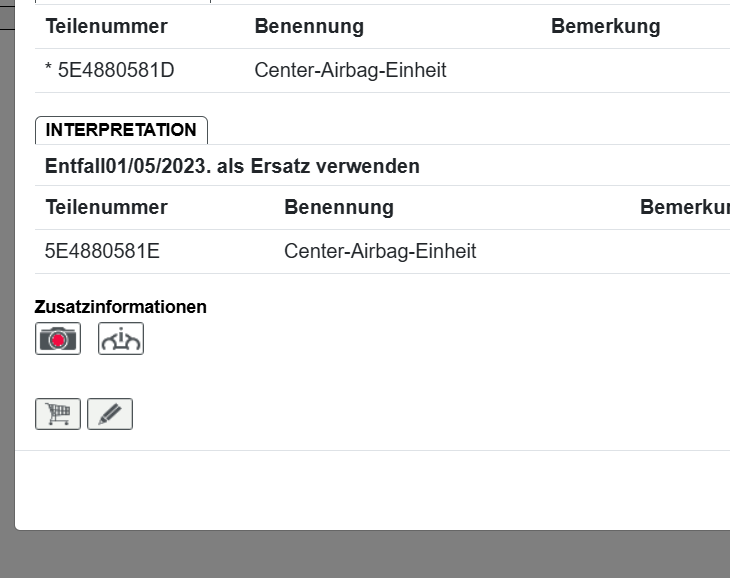Image resolution: width=730 pixels, height=578 pixels.
Task: Click the top Teilenummer column header
Action: pos(107,26)
